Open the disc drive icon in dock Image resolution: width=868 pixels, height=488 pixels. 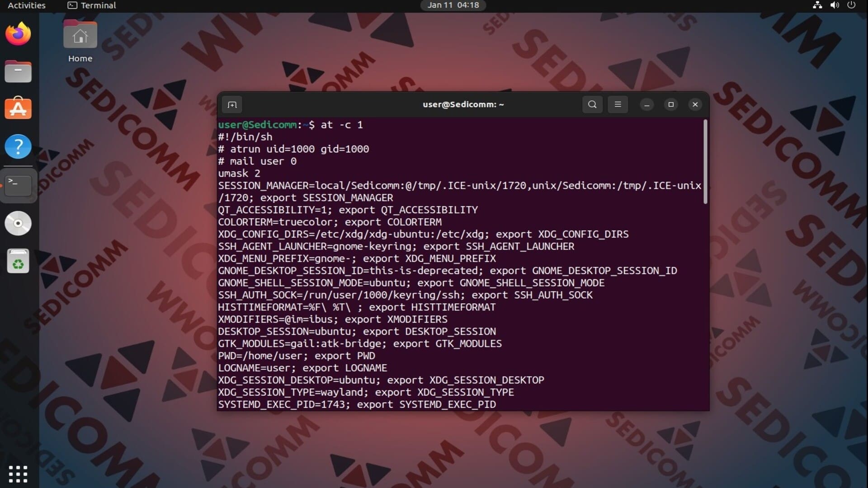click(18, 223)
